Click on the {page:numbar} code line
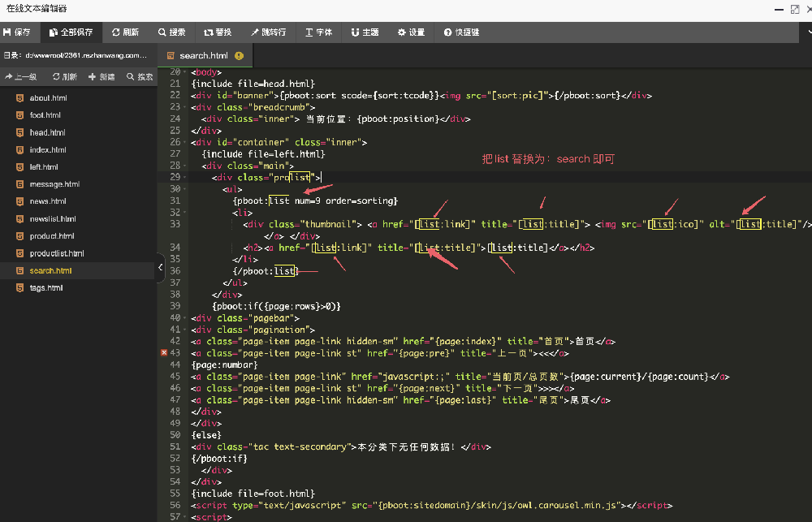This screenshot has height=522, width=812. [x=224, y=365]
